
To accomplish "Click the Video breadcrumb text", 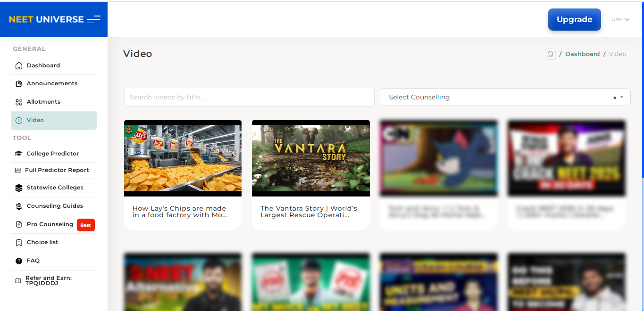I will point(618,54).
